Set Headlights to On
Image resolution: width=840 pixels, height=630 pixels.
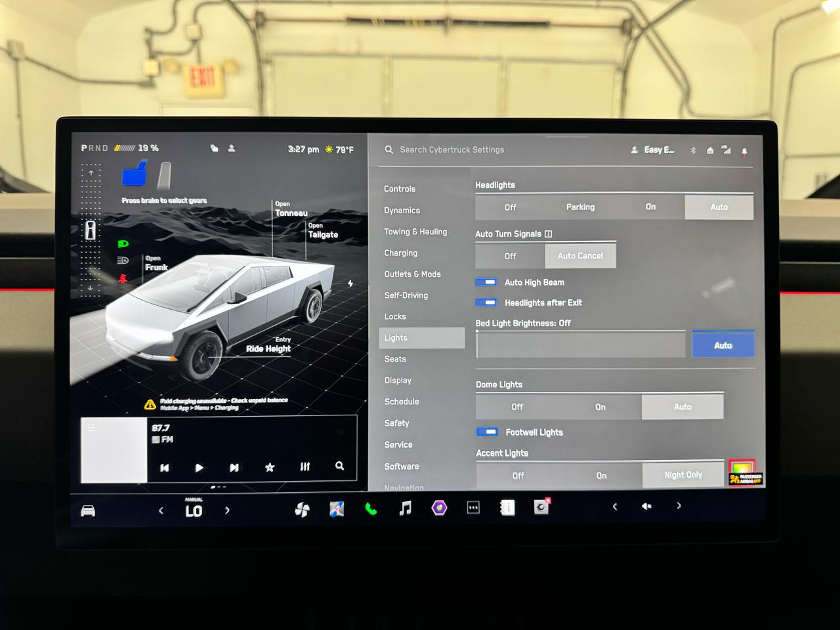tap(650, 207)
